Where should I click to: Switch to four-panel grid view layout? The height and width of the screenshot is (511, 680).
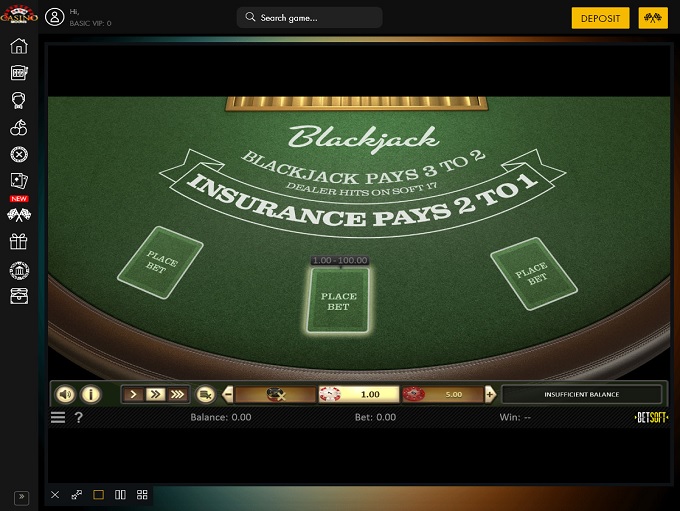[x=142, y=495]
